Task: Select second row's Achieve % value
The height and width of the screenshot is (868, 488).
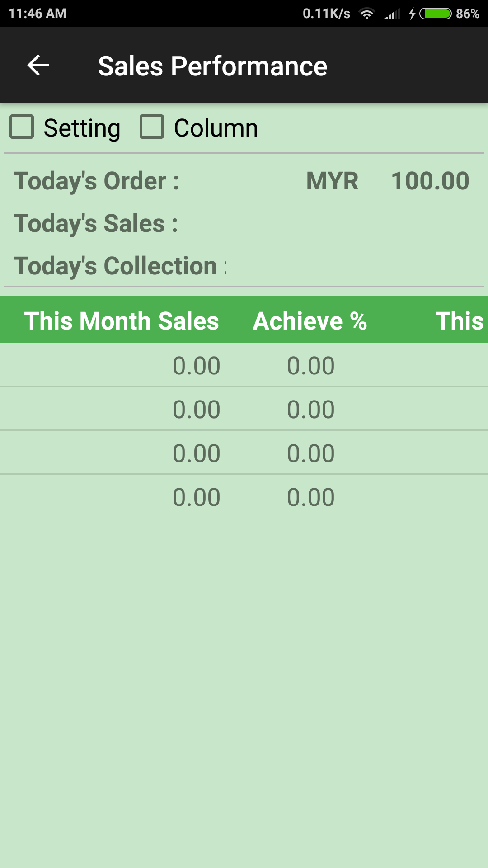Action: [x=311, y=410]
